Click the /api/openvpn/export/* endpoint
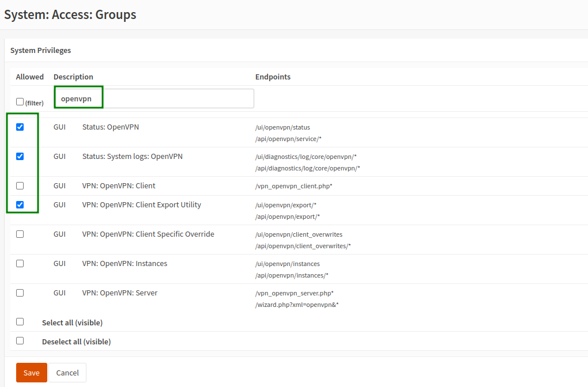 [288, 217]
